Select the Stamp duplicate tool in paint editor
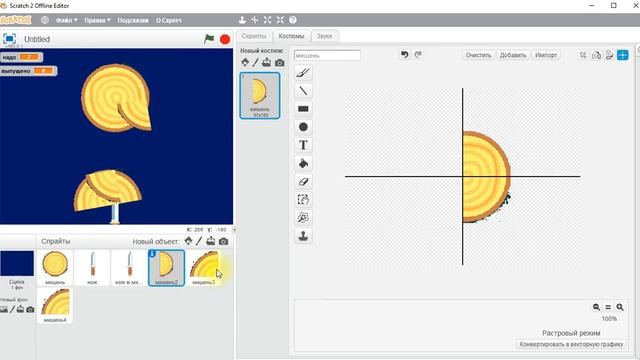This screenshot has width=640, height=360. tap(303, 236)
